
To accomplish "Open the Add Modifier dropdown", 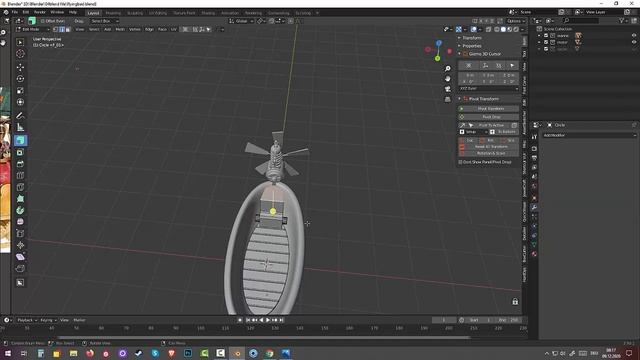I will 589,135.
